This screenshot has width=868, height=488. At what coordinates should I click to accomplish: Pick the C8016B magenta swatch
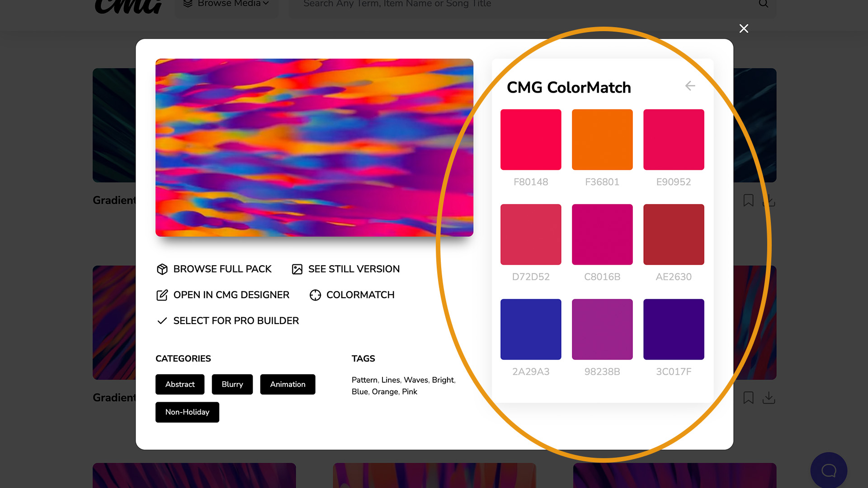602,235
